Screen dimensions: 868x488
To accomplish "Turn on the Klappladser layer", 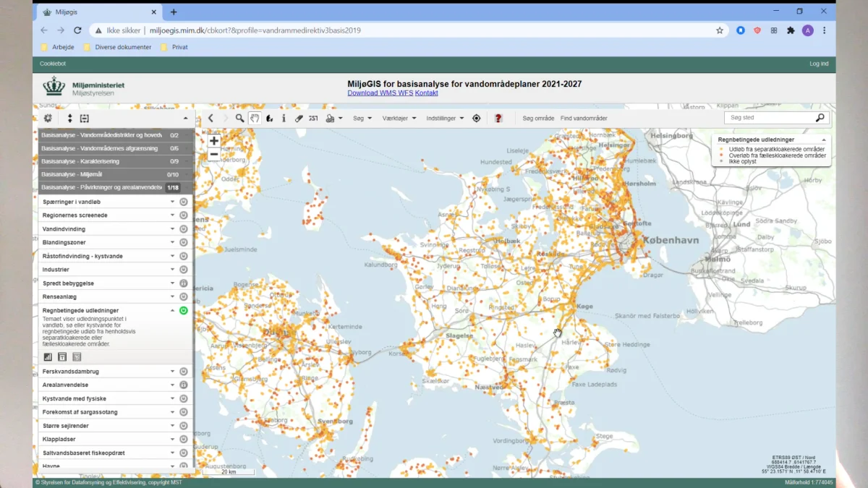I will (x=184, y=439).
